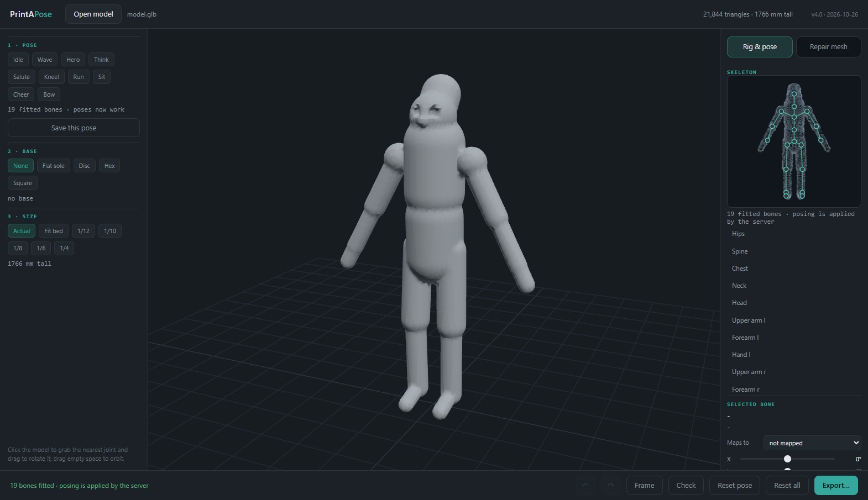This screenshot has width=868, height=500.
Task: Click Save this pose button
Action: (74, 128)
